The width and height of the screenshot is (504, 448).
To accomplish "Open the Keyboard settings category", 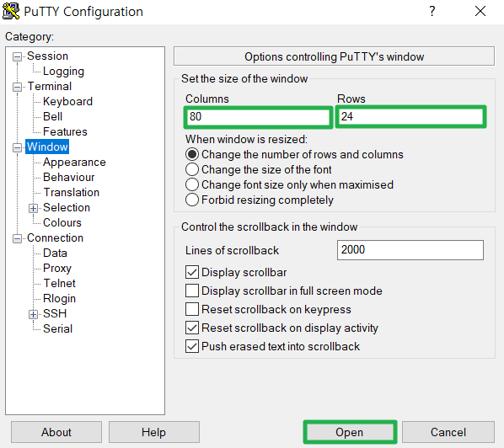I will tap(67, 102).
